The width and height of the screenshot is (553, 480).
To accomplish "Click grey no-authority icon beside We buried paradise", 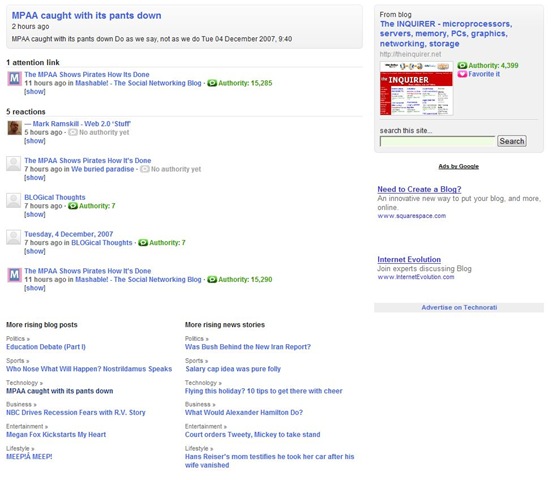I will click(145, 169).
